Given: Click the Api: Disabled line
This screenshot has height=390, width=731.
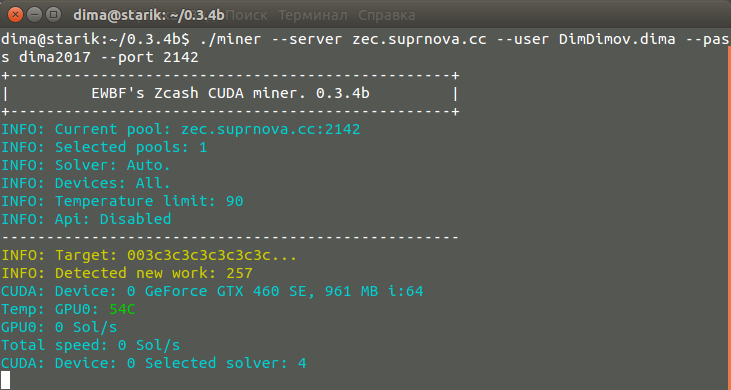Looking at the screenshot, I should click(x=86, y=219).
